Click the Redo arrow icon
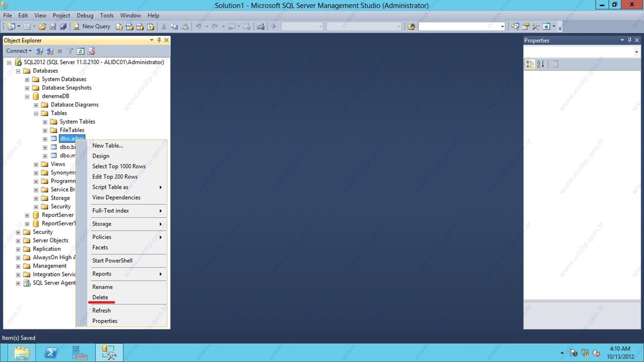644x362 pixels. (215, 26)
